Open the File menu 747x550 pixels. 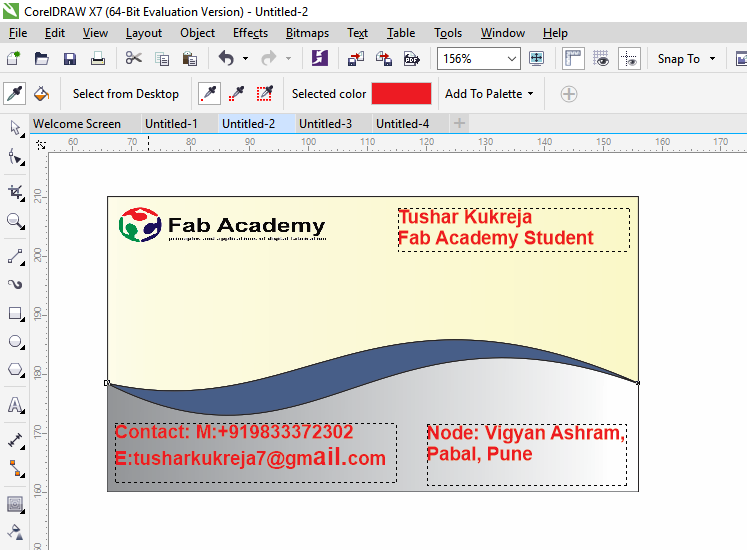[x=18, y=33]
